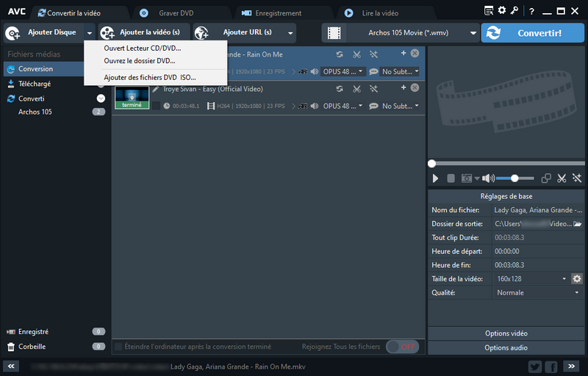Open No Subt... subtitle dropdown on Rain On Me row

pos(400,71)
